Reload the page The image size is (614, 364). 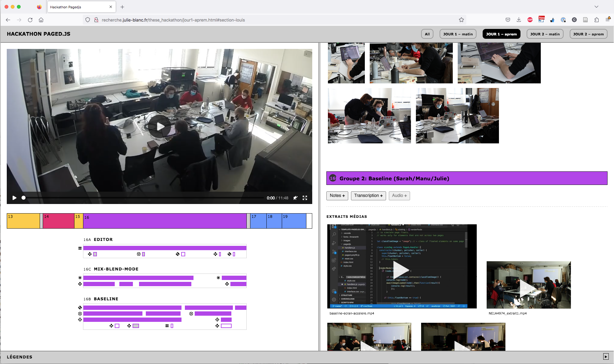pos(30,20)
